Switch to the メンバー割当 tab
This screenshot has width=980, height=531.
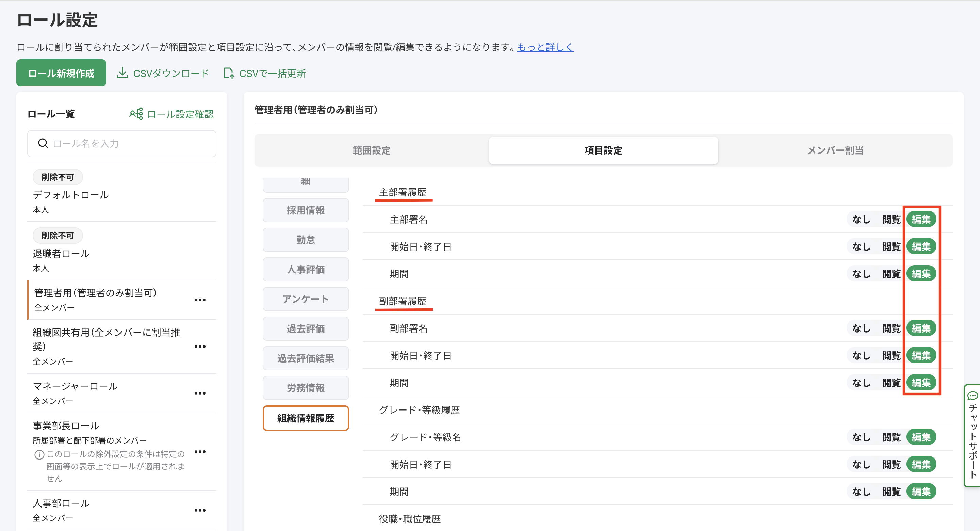click(835, 150)
